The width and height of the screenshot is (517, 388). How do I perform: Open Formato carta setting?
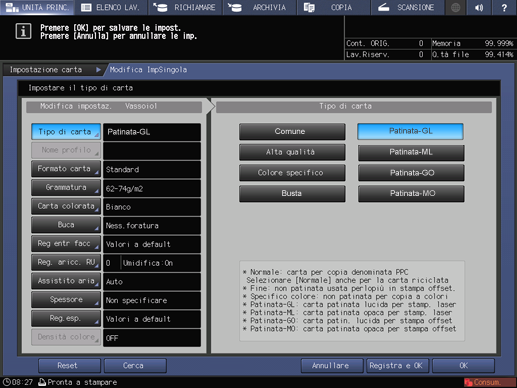click(66, 169)
